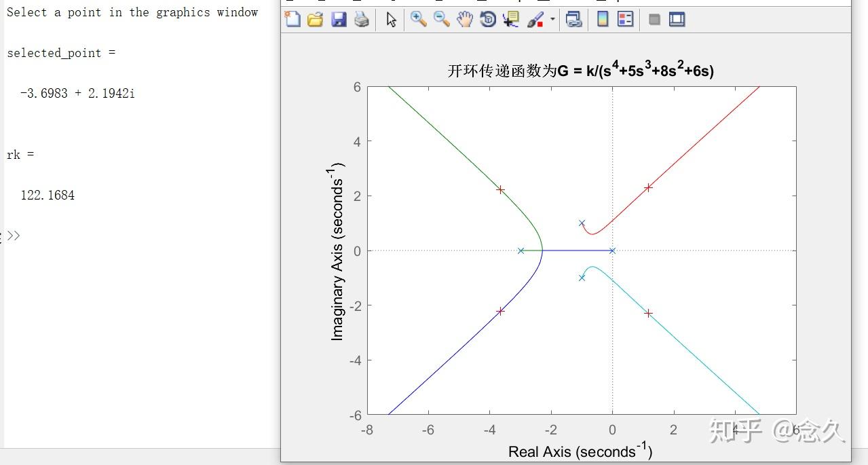The width and height of the screenshot is (868, 465).
Task: Open a file from the figure toolbar
Action: (316, 19)
